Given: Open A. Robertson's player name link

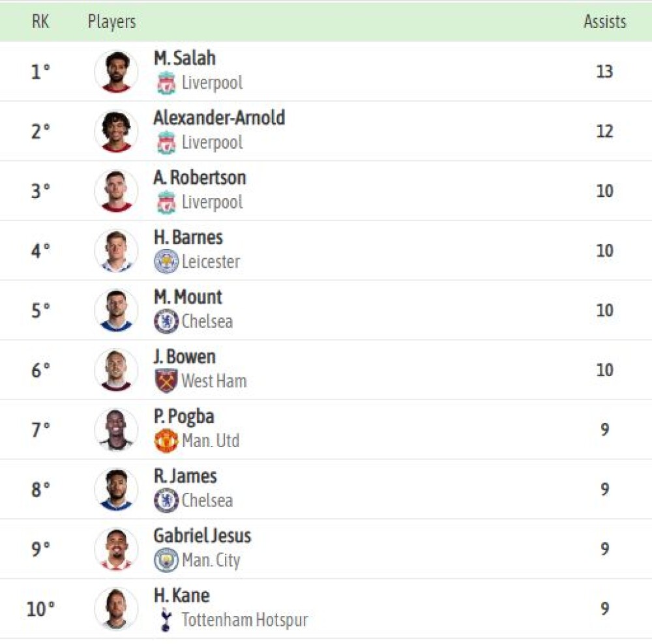Looking at the screenshot, I should click(200, 177).
